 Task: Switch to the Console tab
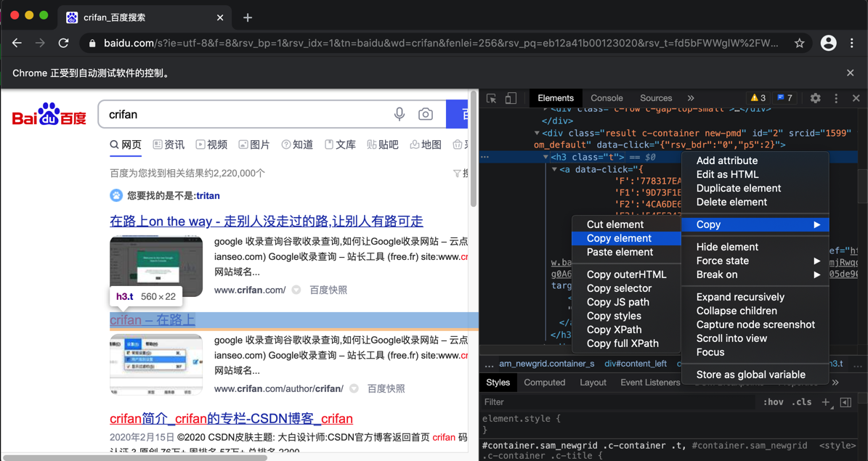click(x=607, y=98)
